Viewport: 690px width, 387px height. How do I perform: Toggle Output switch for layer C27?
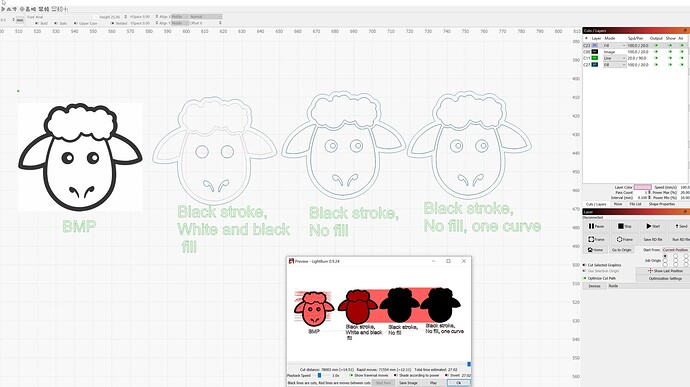pyautogui.click(x=656, y=65)
